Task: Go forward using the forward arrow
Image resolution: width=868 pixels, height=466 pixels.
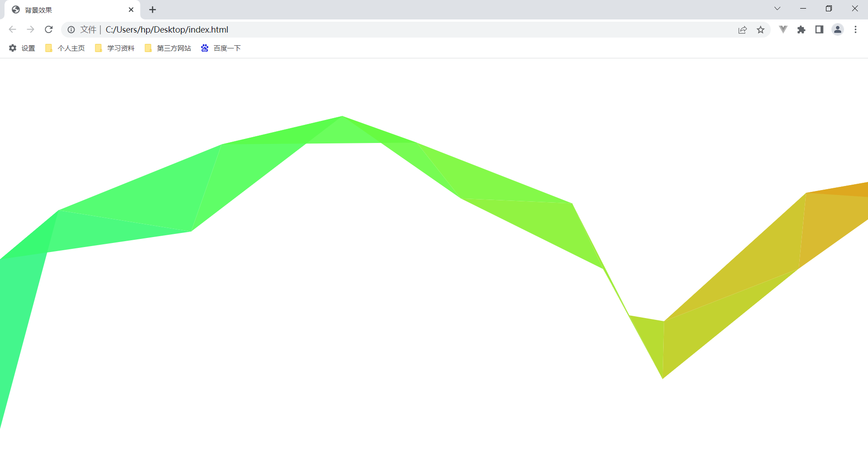Action: 31,29
